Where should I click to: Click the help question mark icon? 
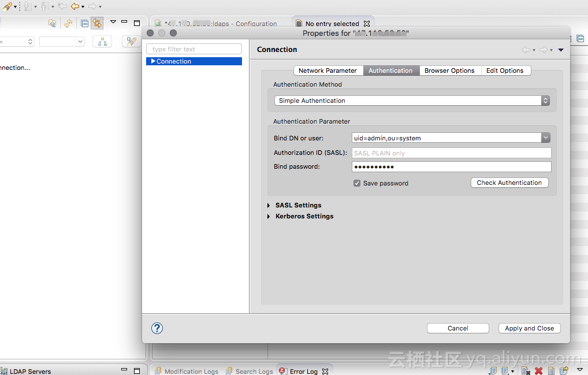coord(157,328)
